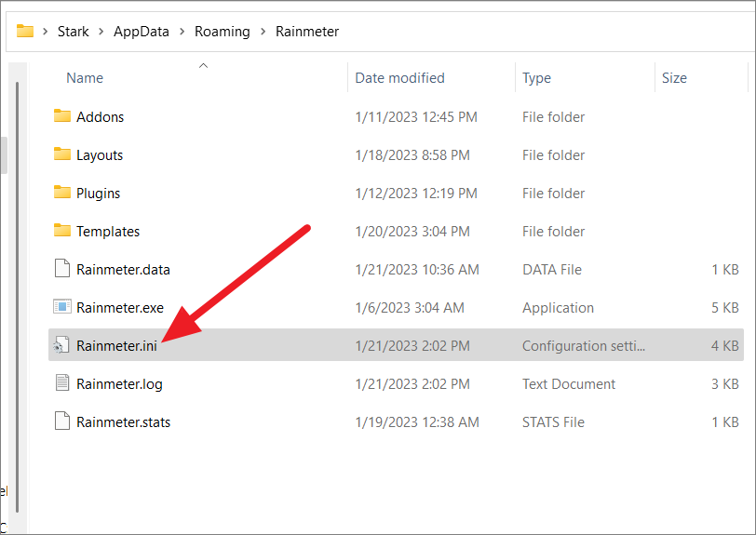Click the 1/18/2023 8:58 PM date cell

click(x=412, y=155)
